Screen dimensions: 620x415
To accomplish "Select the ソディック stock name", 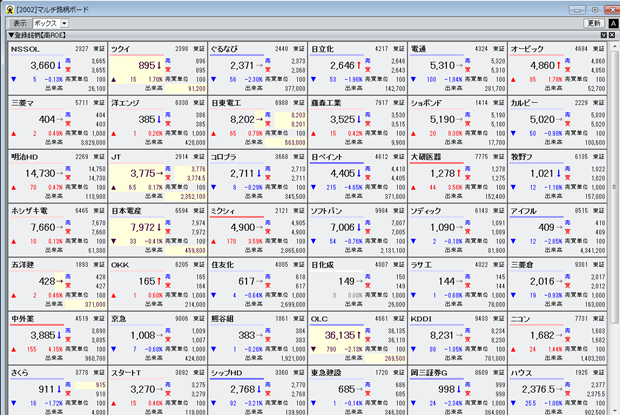I will 426,211.
